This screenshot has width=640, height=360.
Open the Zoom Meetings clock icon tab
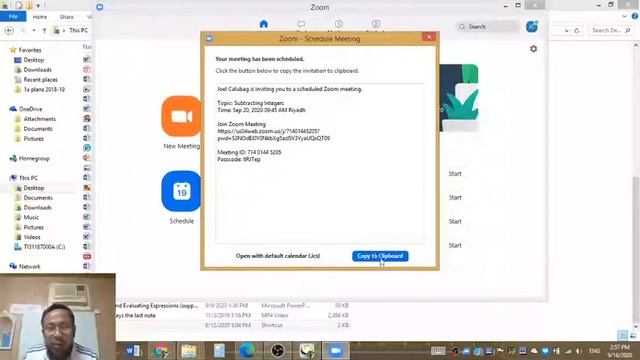[338, 24]
